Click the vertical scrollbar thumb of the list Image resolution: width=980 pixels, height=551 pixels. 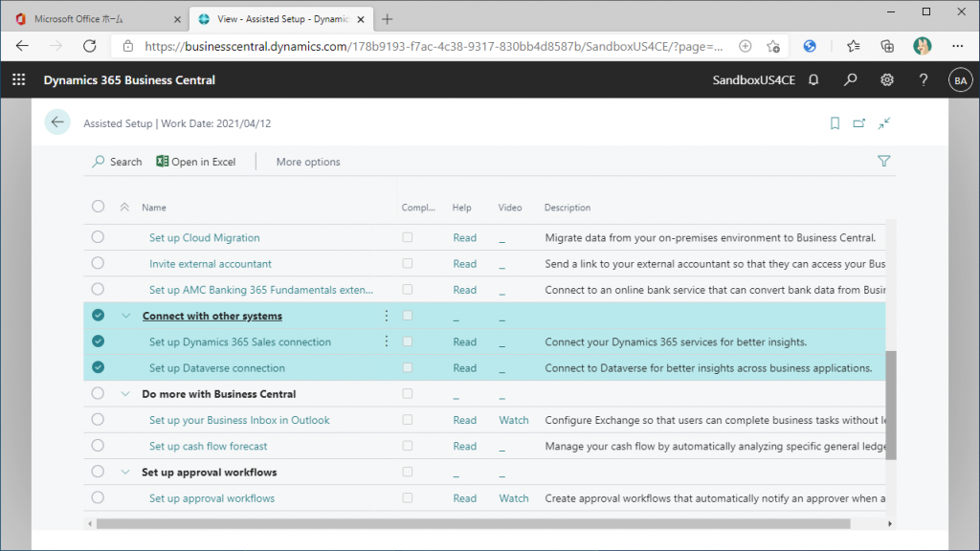[891, 405]
